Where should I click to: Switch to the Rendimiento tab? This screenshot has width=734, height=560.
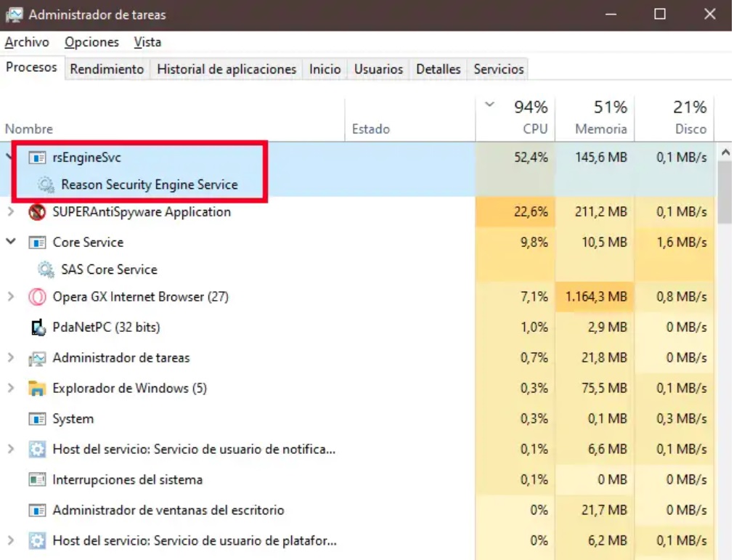point(107,69)
